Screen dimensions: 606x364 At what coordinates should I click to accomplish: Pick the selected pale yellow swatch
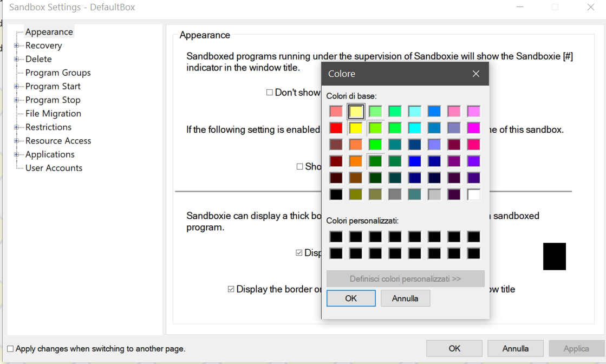356,111
